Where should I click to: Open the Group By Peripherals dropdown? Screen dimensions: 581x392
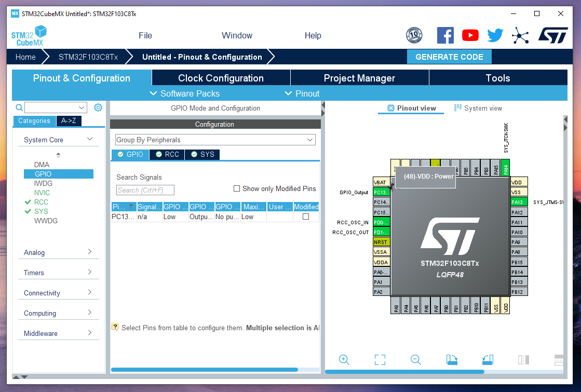215,140
